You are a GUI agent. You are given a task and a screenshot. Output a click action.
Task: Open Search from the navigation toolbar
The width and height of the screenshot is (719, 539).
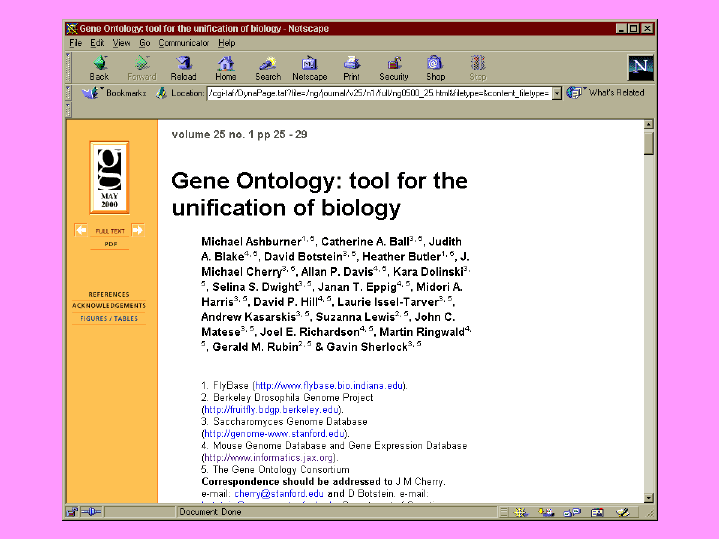click(268, 67)
